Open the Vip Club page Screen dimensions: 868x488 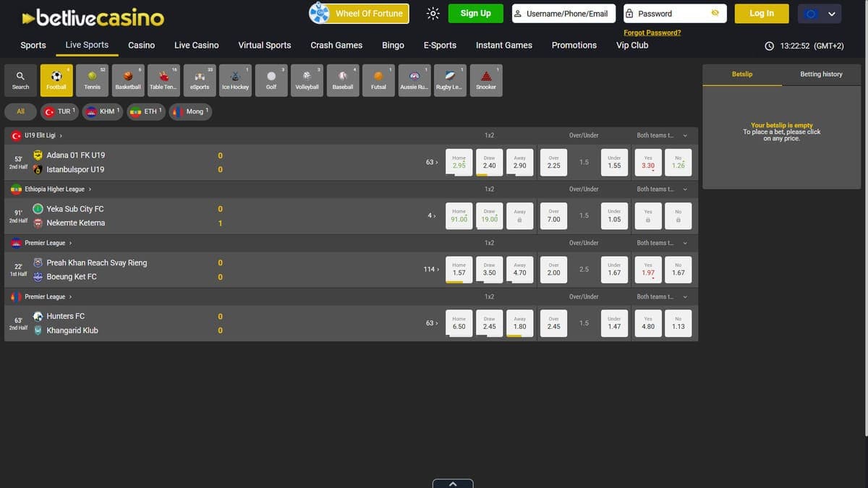[632, 45]
